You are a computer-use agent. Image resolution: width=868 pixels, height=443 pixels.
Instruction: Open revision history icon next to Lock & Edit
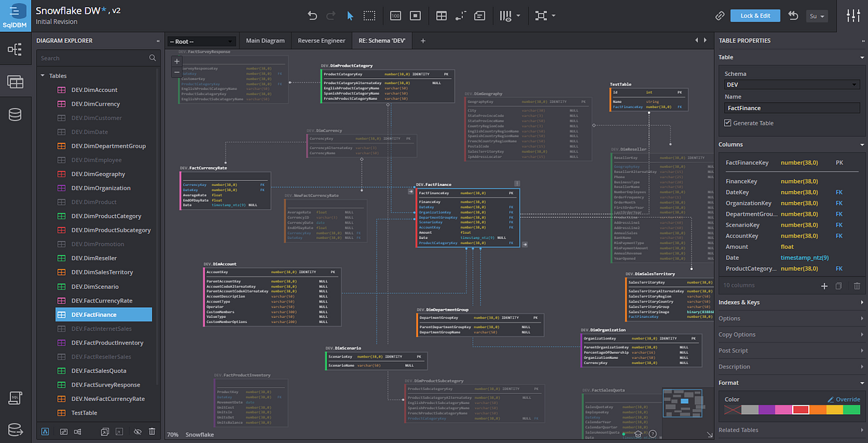point(792,15)
